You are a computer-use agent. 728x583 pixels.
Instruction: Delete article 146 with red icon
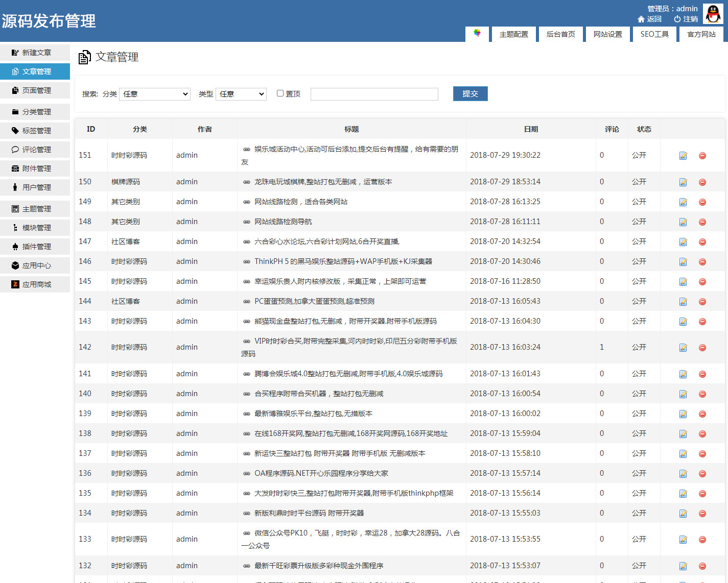(702, 262)
